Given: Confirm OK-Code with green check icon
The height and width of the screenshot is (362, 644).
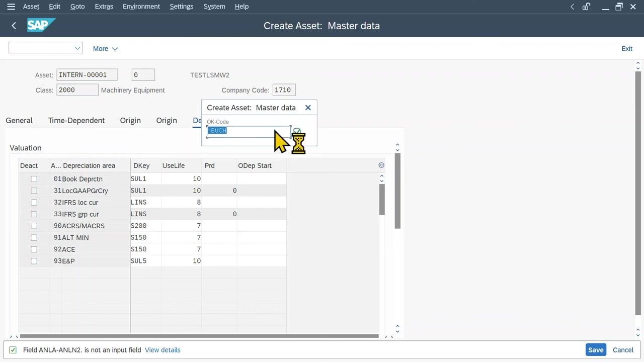Looking at the screenshot, I should coord(297,131).
